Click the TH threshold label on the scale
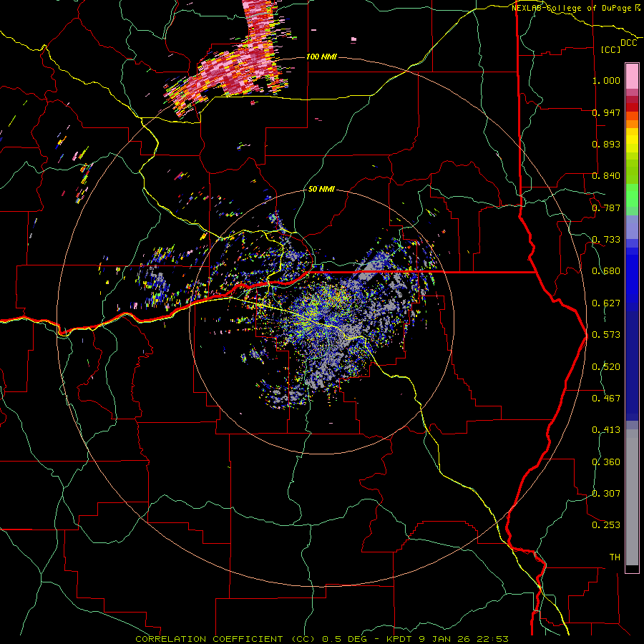Image resolution: width=644 pixels, height=644 pixels. (615, 557)
